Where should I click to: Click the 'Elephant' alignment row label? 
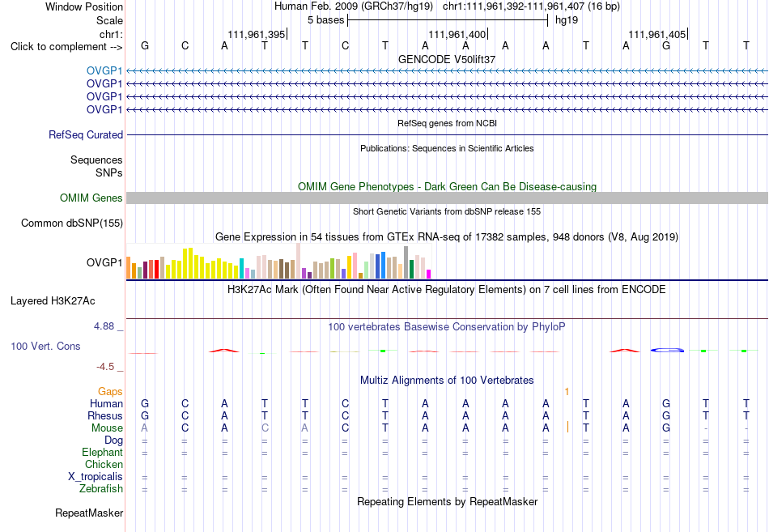103,452
